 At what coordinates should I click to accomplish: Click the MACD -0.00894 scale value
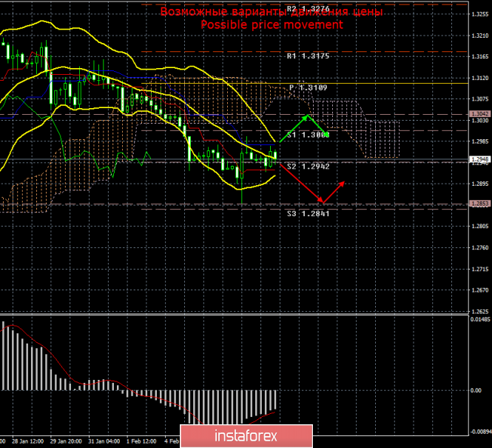click(x=481, y=432)
